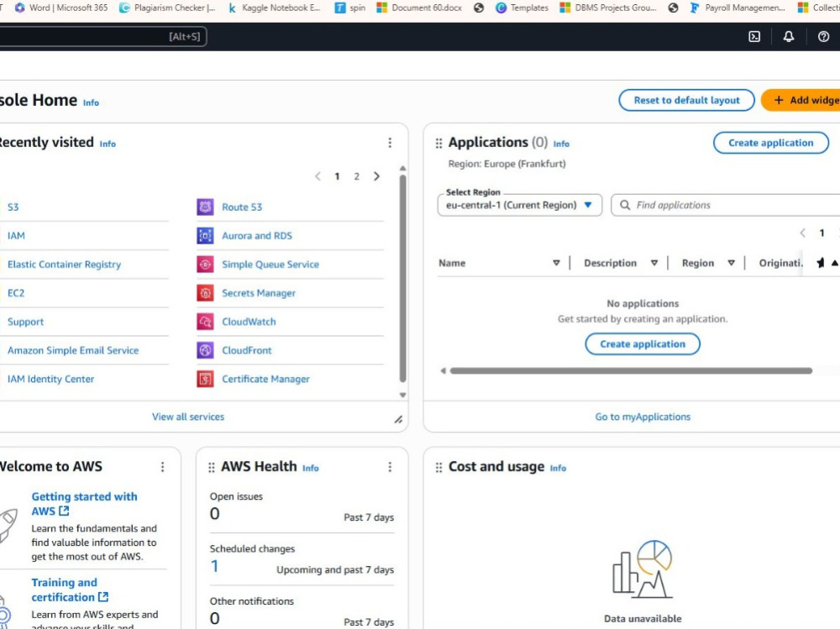Screen dimensions: 840x629
Task: Click the Scheduled changes count 1
Action: (x=214, y=566)
